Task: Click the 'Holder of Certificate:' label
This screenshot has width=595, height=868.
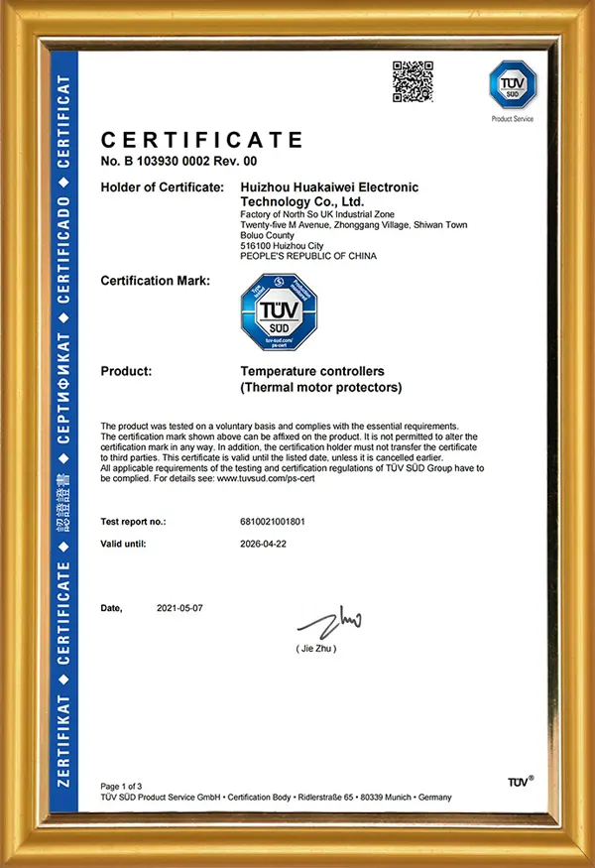Action: pos(163,187)
